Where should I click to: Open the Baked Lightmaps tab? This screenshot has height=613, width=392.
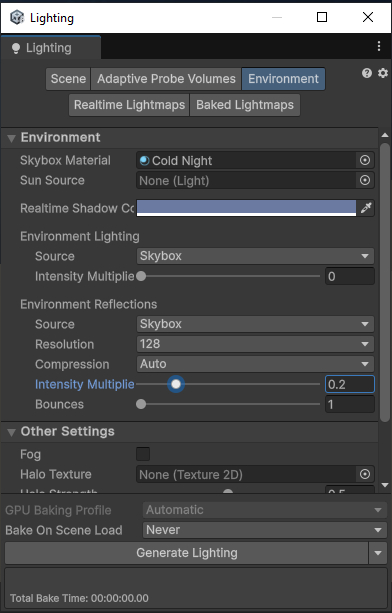(245, 105)
